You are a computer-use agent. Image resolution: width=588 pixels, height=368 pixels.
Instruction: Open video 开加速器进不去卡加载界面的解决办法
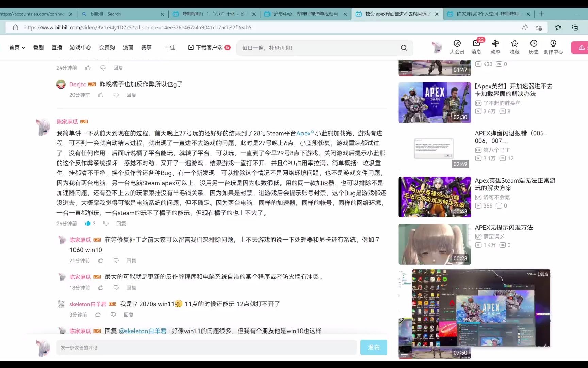[514, 90]
